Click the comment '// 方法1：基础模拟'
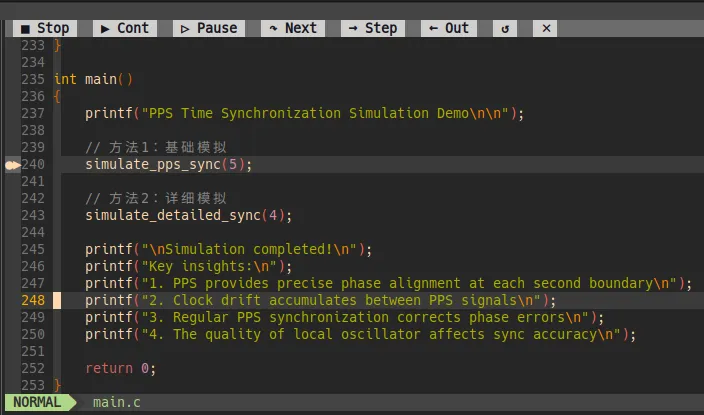Viewport: 704px width, 415px height. (x=156, y=147)
